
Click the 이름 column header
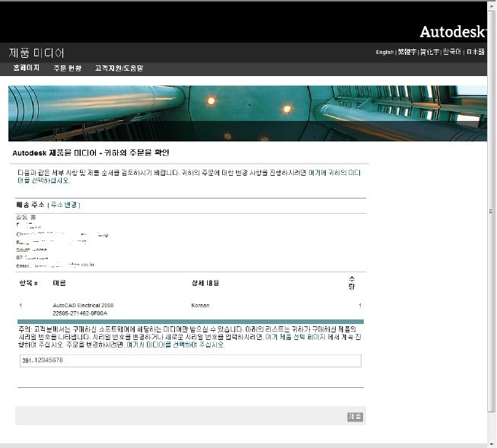point(59,283)
